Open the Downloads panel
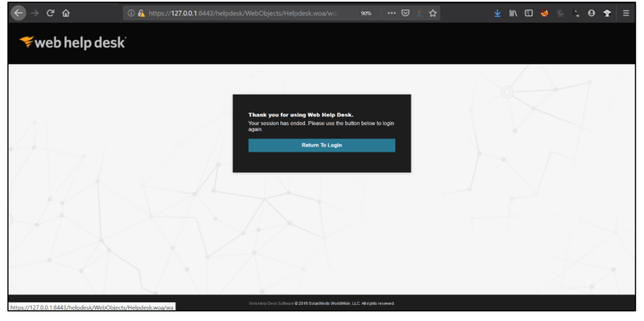Image resolution: width=644 pixels, height=321 pixels. (x=497, y=13)
